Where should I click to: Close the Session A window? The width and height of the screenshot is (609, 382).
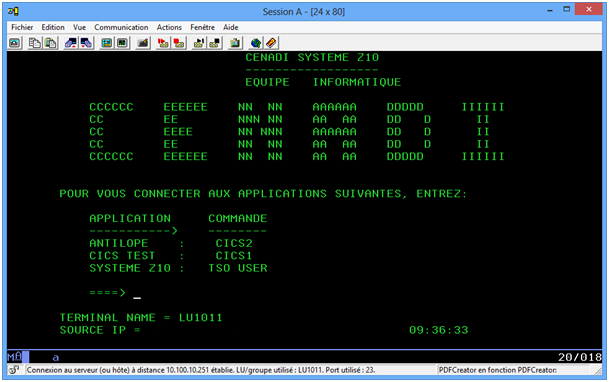(x=589, y=9)
